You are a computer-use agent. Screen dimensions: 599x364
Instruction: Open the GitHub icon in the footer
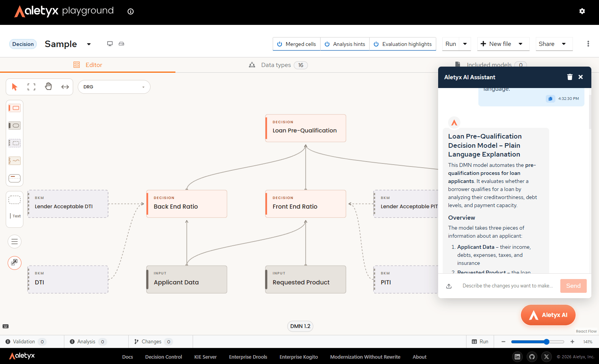point(532,357)
